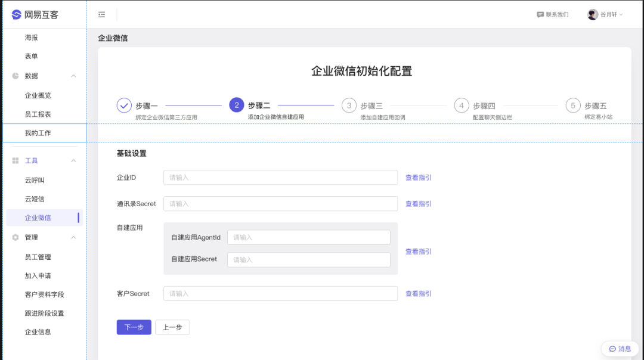
Task: Toggle the sidebar collapse menu icon
Action: tap(102, 15)
